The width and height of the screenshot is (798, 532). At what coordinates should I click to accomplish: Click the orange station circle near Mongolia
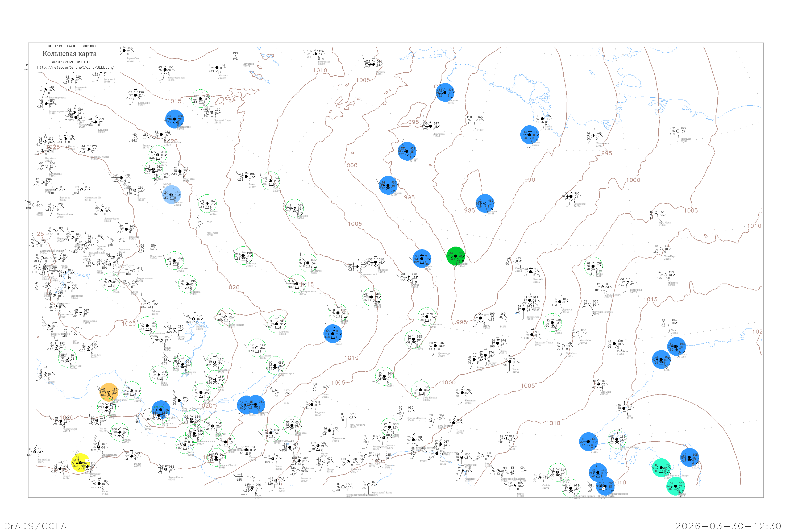[x=109, y=392]
